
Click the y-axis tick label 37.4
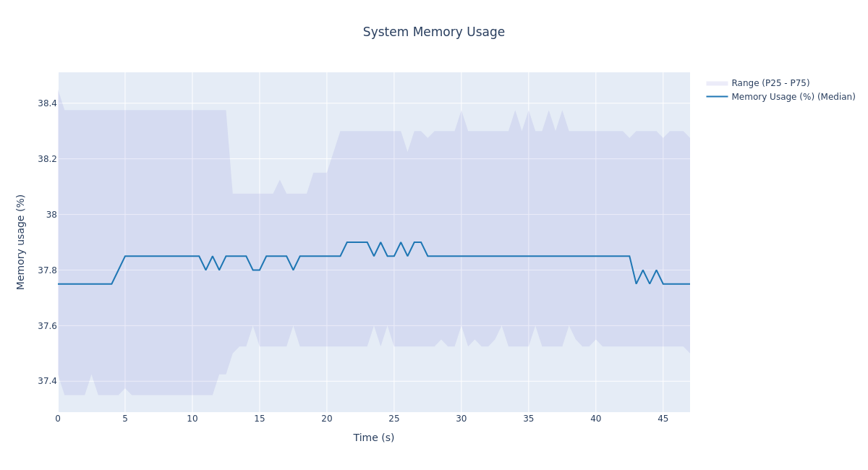click(x=47, y=381)
